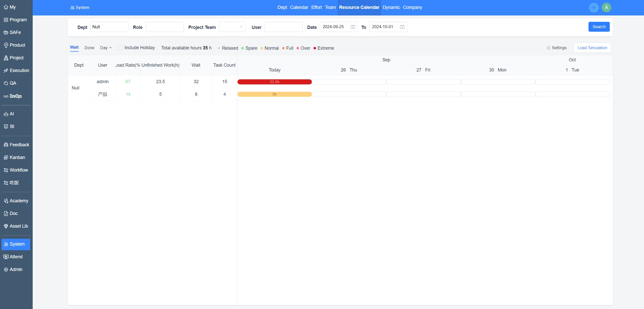Click the Load Simulation button
The height and width of the screenshot is (309, 644).
pos(592,48)
